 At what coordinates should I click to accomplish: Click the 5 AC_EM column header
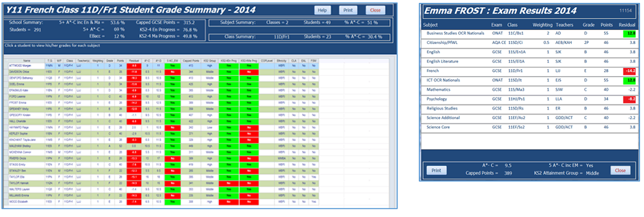[x=173, y=61]
